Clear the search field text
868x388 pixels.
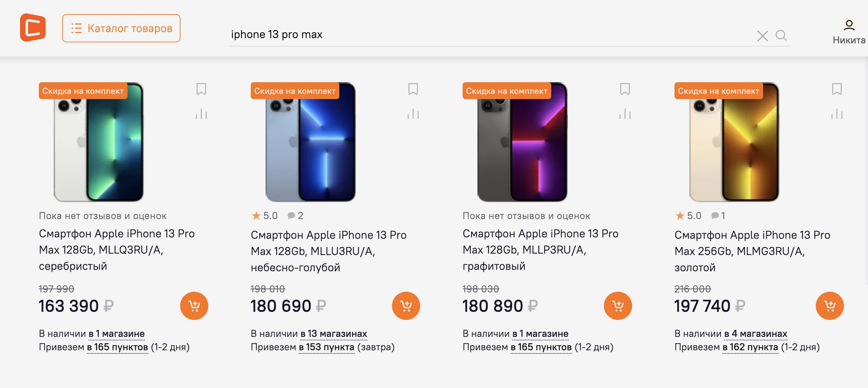coord(762,36)
